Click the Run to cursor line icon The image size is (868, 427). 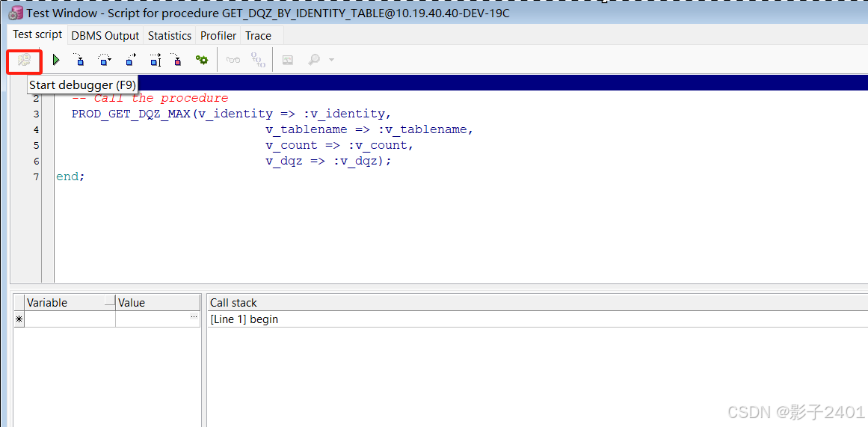155,60
